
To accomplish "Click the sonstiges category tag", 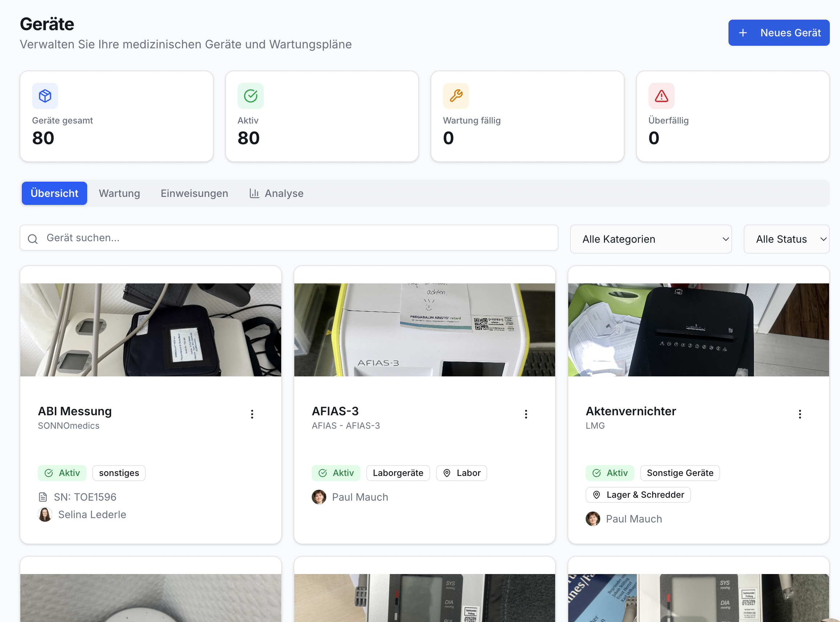I will (x=119, y=473).
